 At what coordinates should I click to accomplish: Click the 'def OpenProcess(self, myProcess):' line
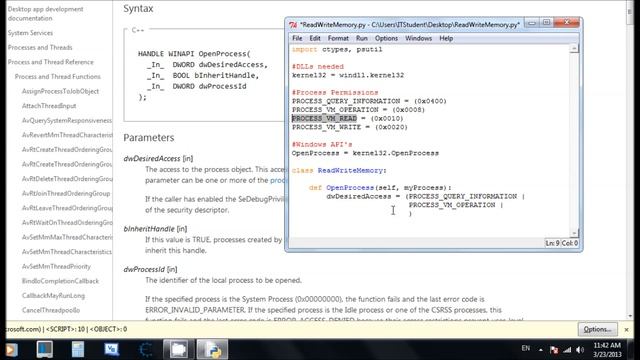(380, 187)
